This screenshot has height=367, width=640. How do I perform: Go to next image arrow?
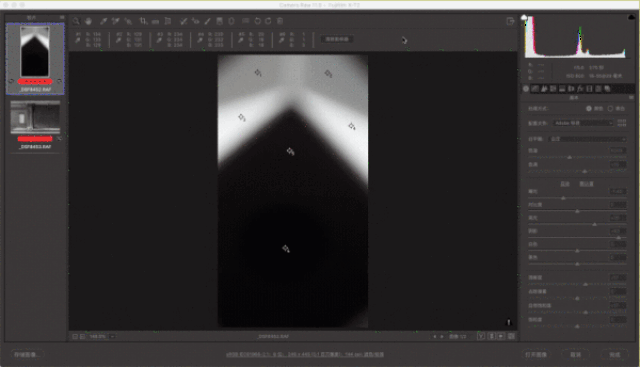[x=442, y=336]
